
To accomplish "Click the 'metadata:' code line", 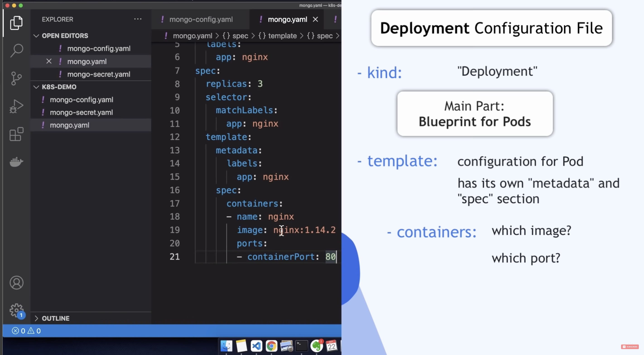I will coord(239,150).
